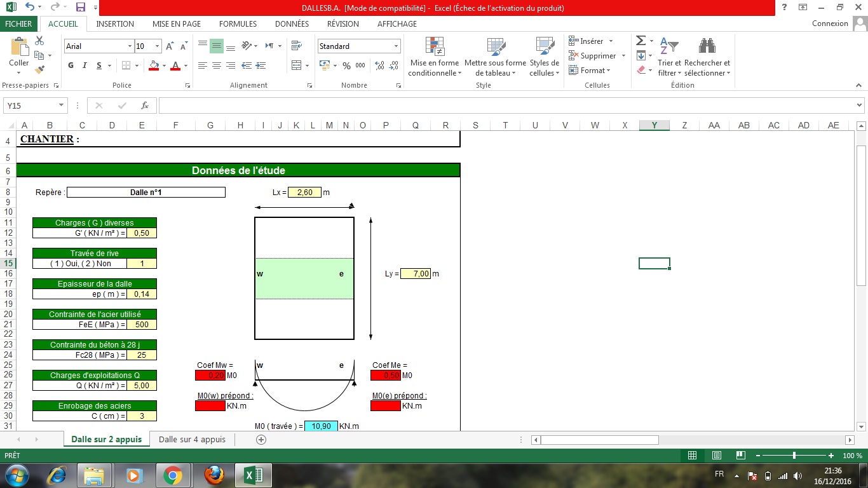
Task: Click the merge and center icon
Action: [296, 65]
